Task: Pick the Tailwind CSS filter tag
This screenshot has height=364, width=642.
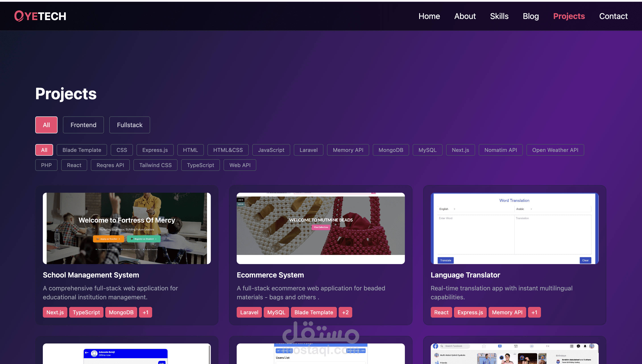Action: coord(155,165)
